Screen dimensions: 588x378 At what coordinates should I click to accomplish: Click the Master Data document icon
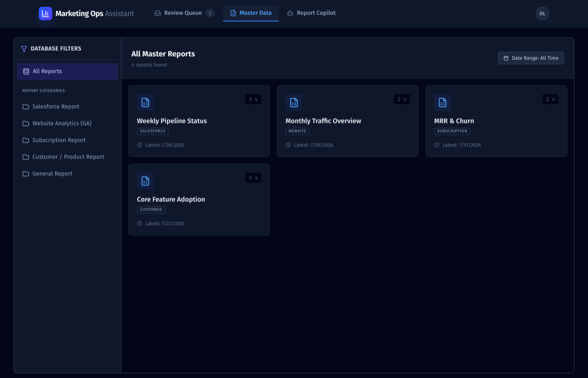pyautogui.click(x=233, y=13)
